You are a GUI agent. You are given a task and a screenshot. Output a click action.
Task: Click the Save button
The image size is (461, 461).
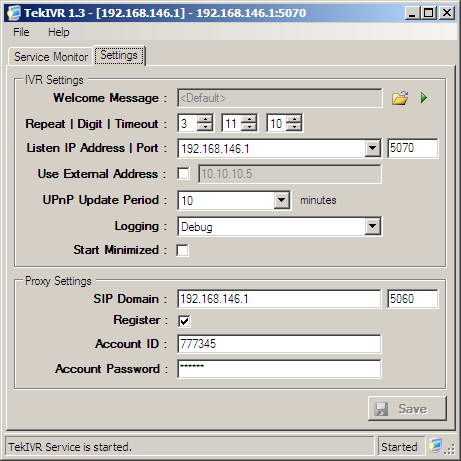[407, 408]
